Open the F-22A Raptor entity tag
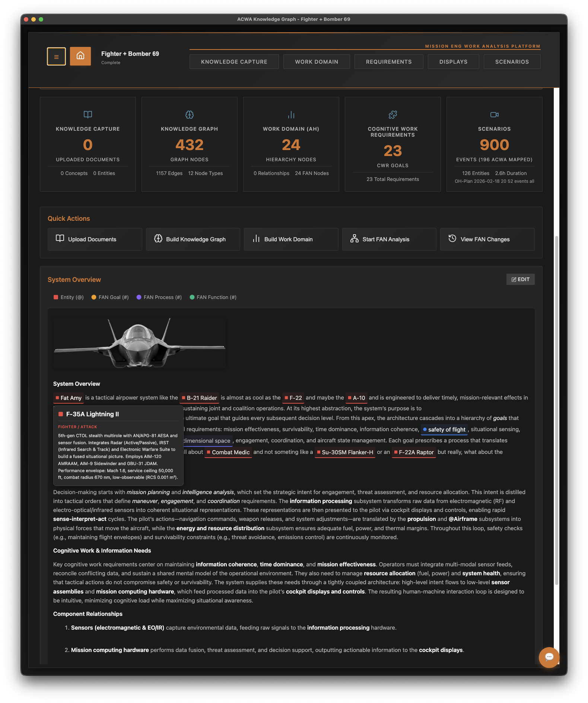The image size is (588, 703). 414,452
